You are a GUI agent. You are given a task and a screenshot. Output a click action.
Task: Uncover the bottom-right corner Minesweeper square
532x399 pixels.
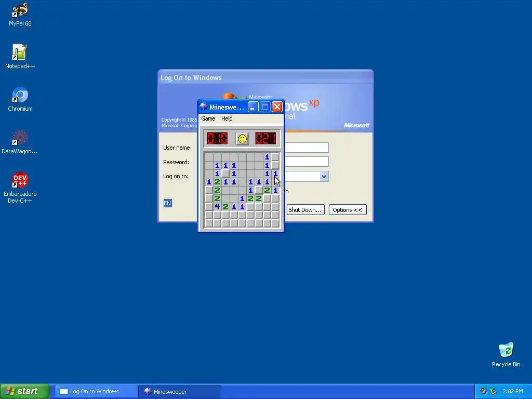275,223
